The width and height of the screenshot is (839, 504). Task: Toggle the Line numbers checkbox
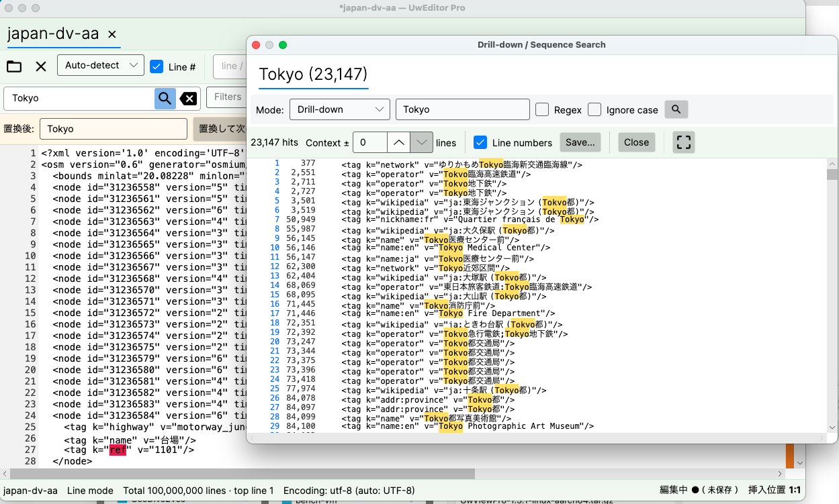point(480,142)
